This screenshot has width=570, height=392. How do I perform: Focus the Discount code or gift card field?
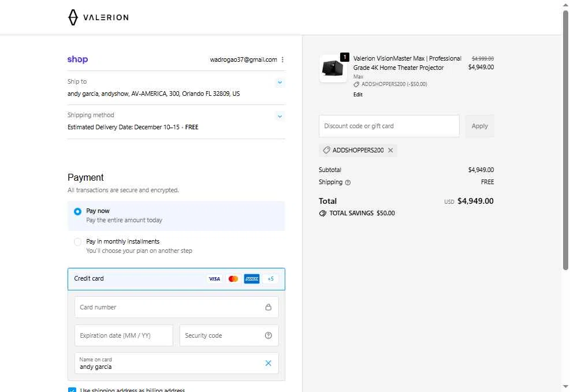(389, 126)
